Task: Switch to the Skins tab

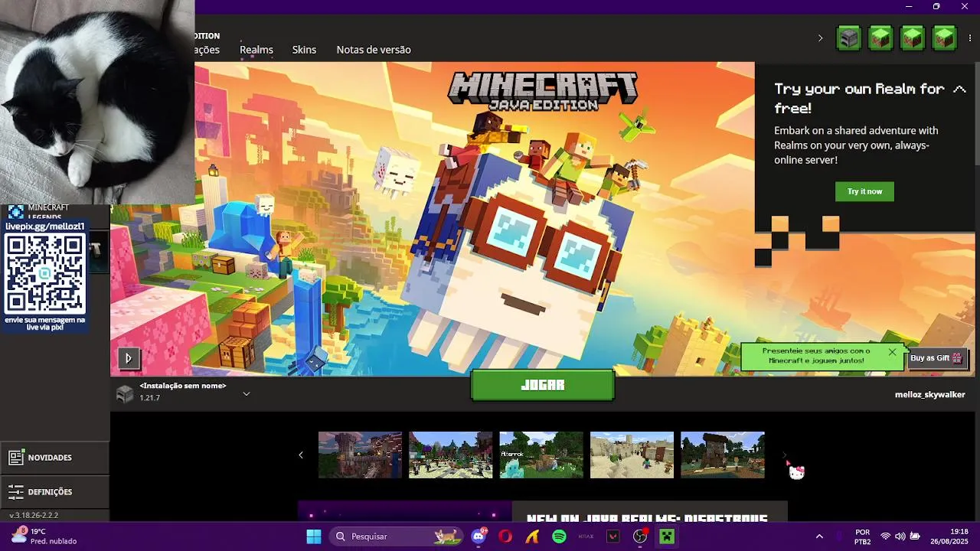Action: pyautogui.click(x=304, y=50)
